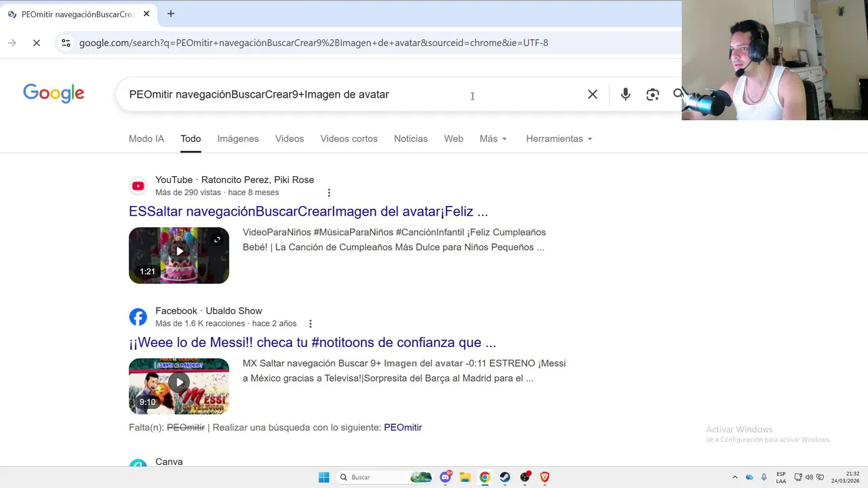Click the Canva result source name
868x488 pixels.
pos(169,462)
